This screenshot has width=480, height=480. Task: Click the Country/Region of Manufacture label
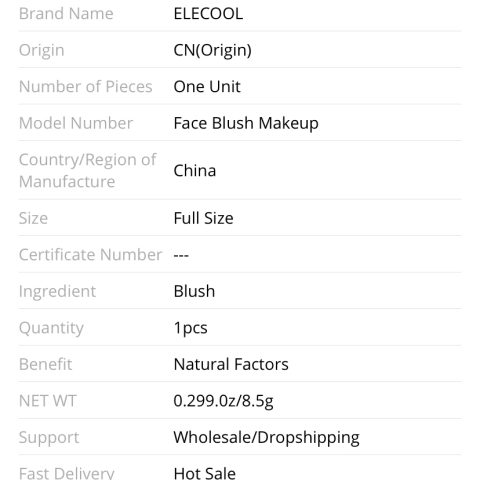click(87, 170)
